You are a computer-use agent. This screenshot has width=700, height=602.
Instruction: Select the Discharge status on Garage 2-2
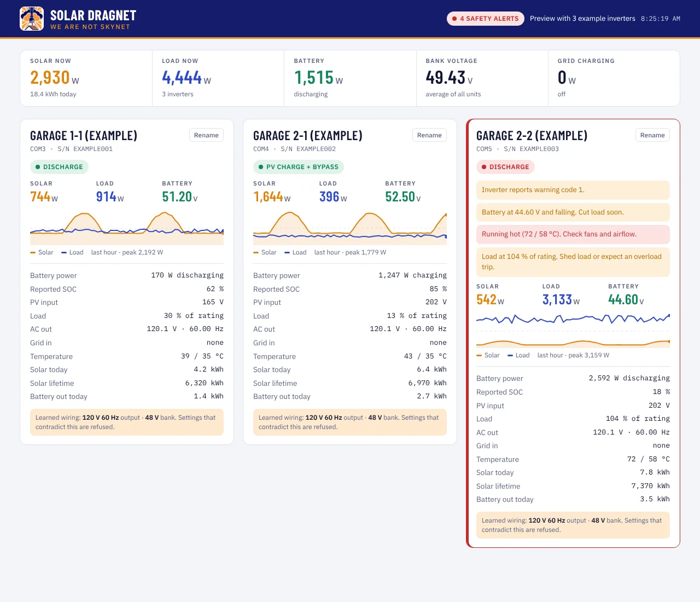pyautogui.click(x=505, y=167)
